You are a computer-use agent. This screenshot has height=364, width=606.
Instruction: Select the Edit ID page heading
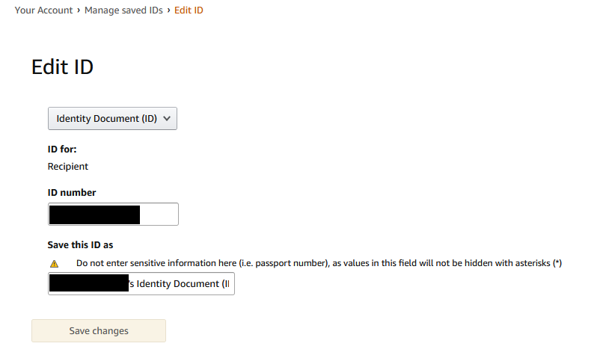pyautogui.click(x=62, y=67)
